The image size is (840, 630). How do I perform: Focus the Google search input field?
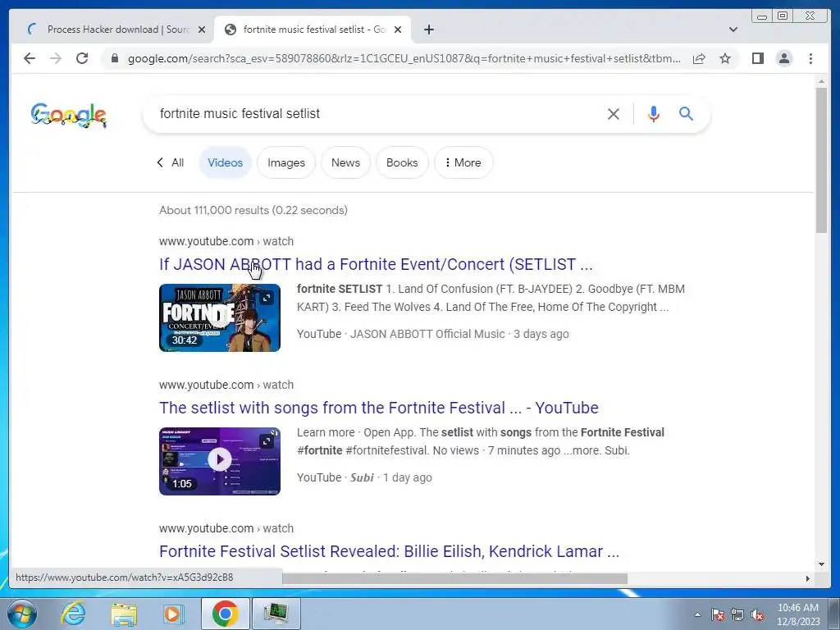coord(375,113)
